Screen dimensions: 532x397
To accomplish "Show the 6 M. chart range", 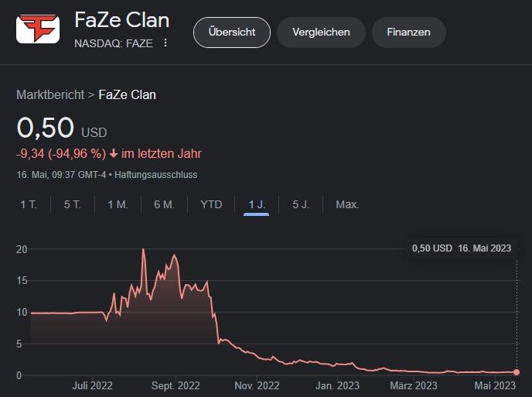I will pos(164,204).
